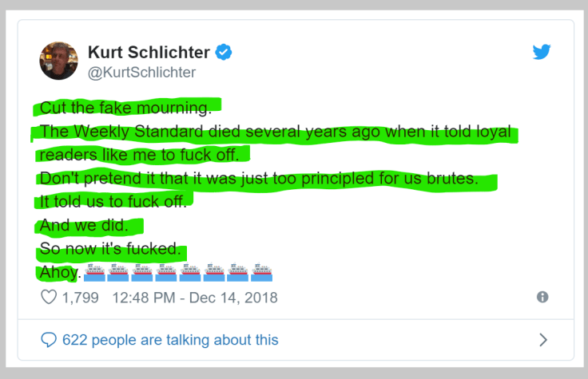Screen dimensions: 588x379
Task: Click the first ship emoji after Ahoy
Action: [95, 273]
